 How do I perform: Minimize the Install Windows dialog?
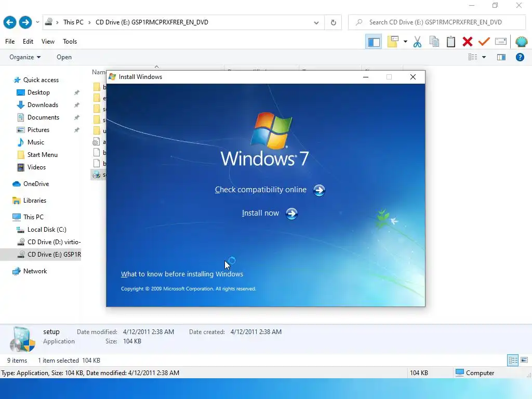pyautogui.click(x=366, y=77)
